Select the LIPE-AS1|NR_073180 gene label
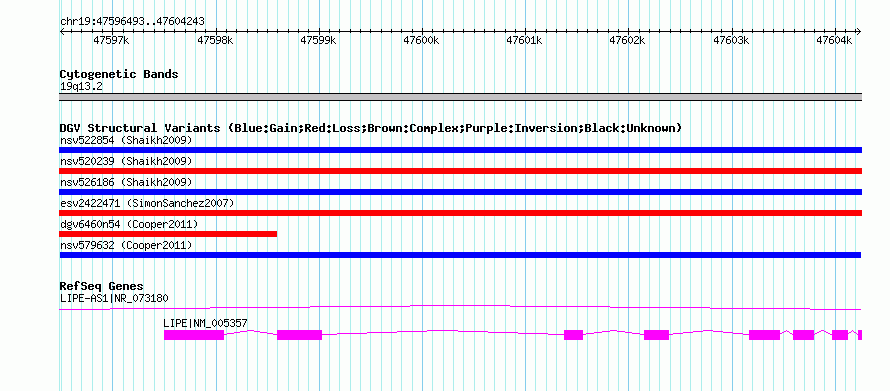Screen dimensions: 890x391 (114, 298)
